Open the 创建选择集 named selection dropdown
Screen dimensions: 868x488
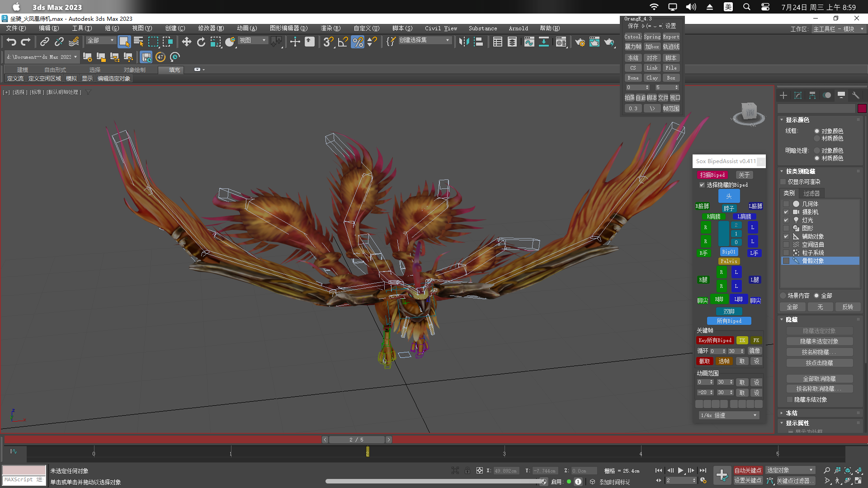click(x=425, y=40)
